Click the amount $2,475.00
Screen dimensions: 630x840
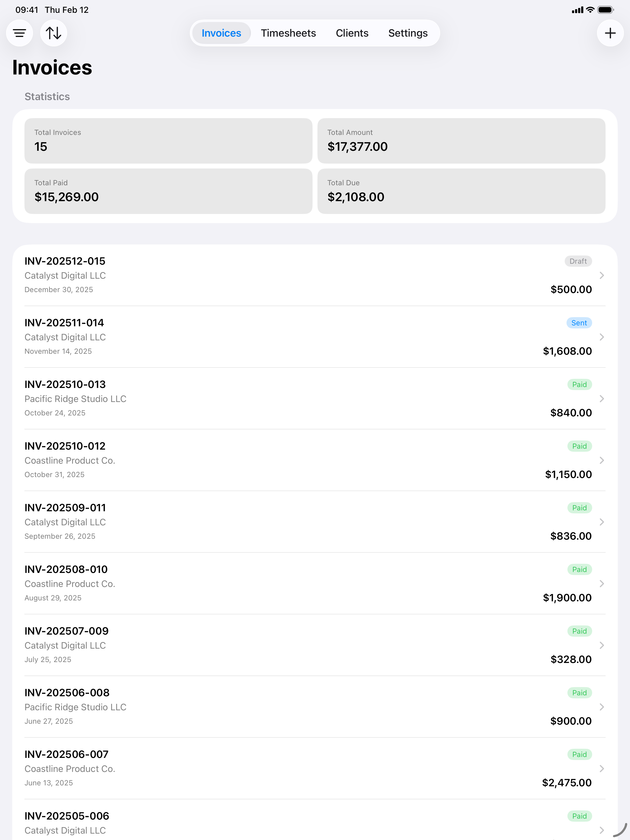point(567,783)
